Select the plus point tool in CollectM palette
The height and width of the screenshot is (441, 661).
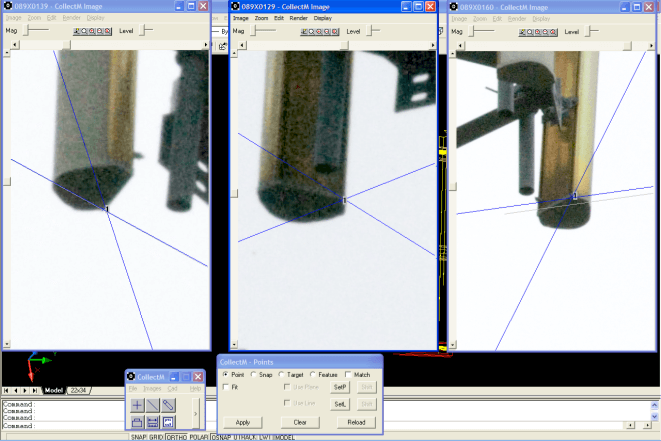[137, 405]
